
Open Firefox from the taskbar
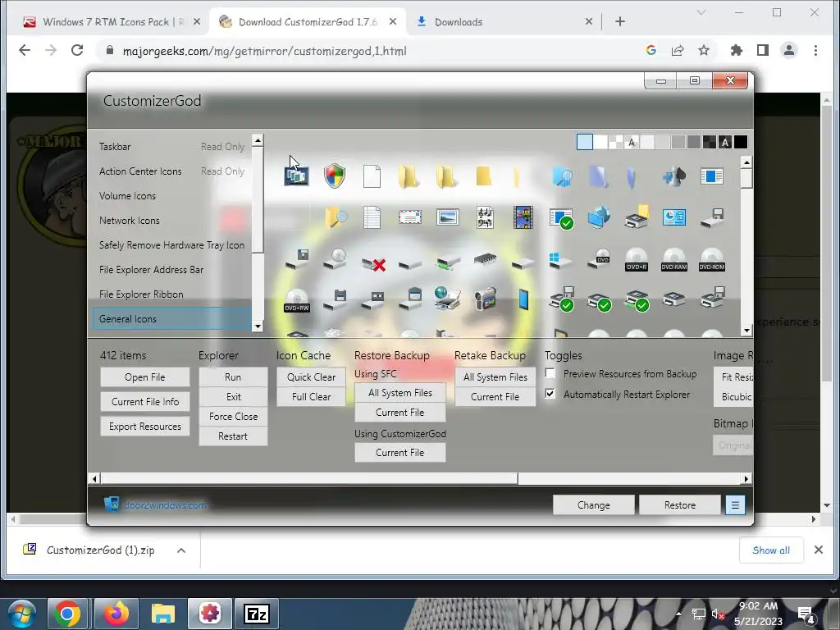click(116, 614)
